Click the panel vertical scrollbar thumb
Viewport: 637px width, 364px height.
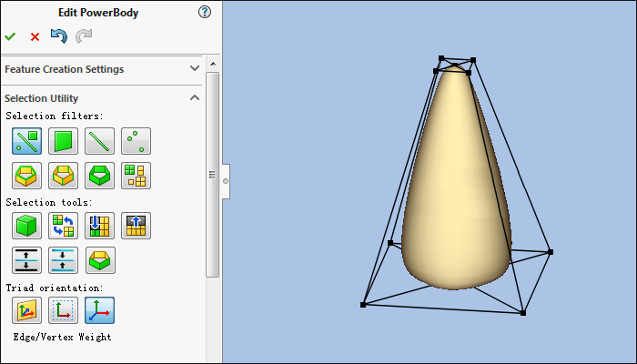[x=212, y=175]
